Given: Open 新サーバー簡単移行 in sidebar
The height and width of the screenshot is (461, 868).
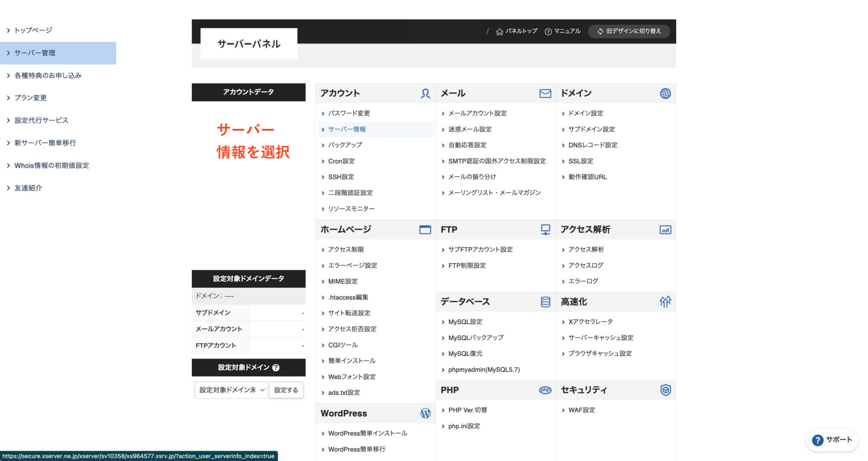Looking at the screenshot, I should click(x=45, y=143).
